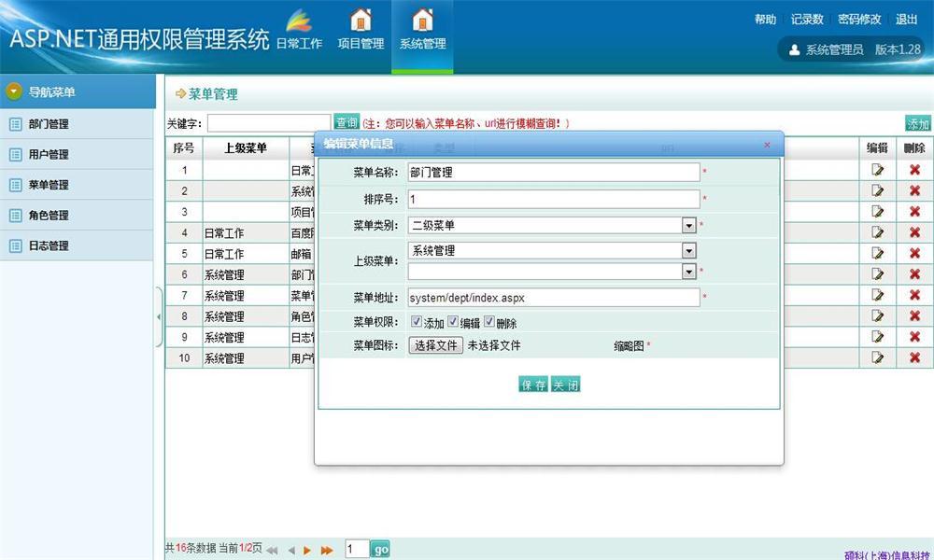Focus the 菜单名称 input field

554,172
